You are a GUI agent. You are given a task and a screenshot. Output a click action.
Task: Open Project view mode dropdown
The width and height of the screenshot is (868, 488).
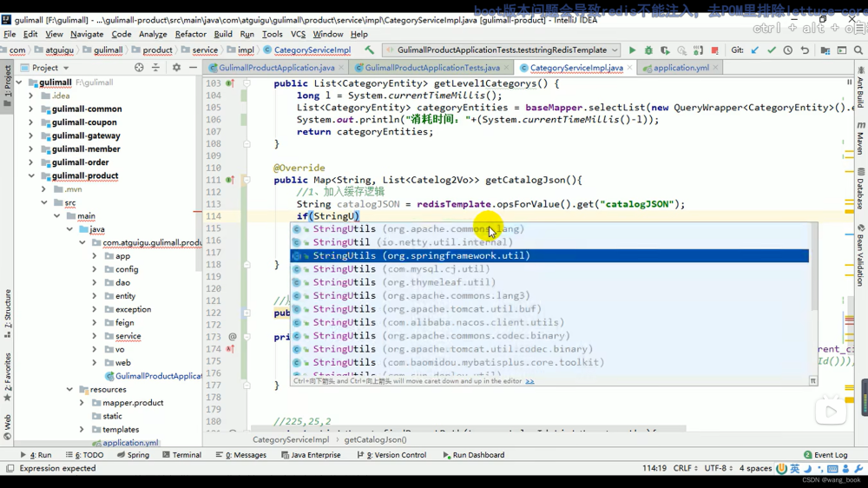pyautogui.click(x=66, y=68)
